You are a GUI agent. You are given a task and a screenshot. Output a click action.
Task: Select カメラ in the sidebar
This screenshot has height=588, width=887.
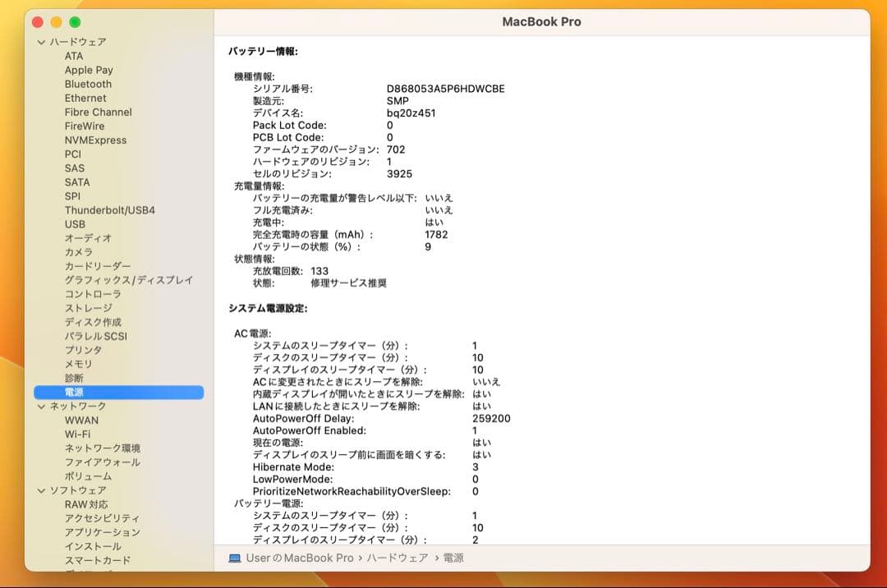pyautogui.click(x=79, y=252)
